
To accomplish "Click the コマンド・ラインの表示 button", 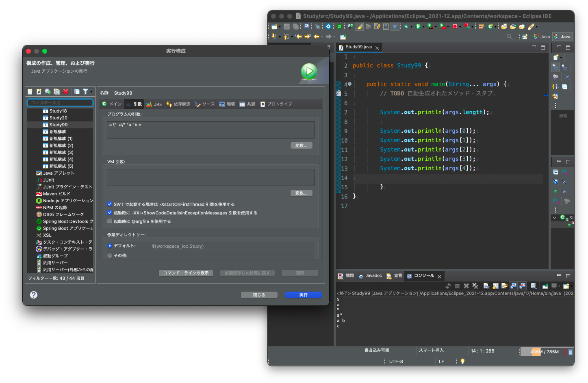I will [x=186, y=273].
